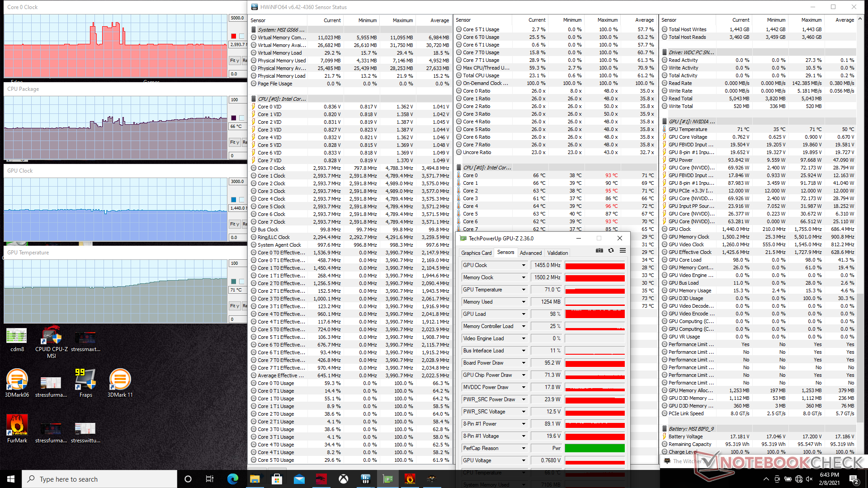Switch to Graphics Card tab
The width and height of the screenshot is (868, 488).
[x=476, y=253]
